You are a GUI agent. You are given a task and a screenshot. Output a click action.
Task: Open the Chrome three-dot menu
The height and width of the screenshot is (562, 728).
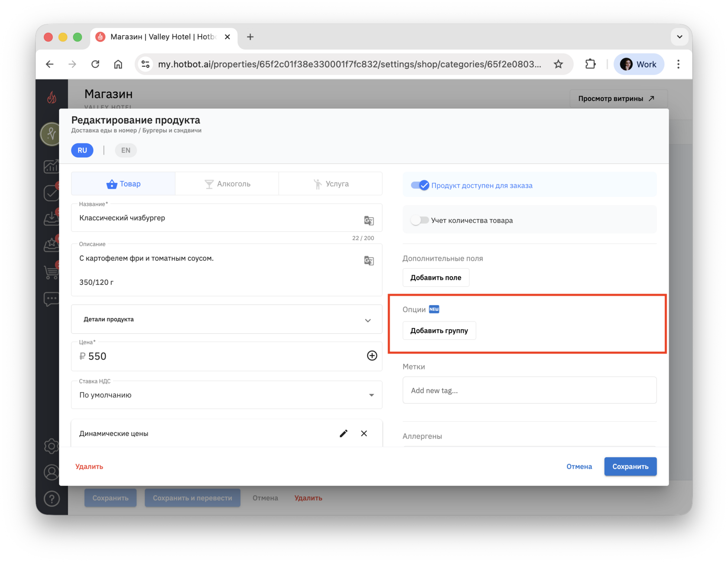pyautogui.click(x=678, y=64)
